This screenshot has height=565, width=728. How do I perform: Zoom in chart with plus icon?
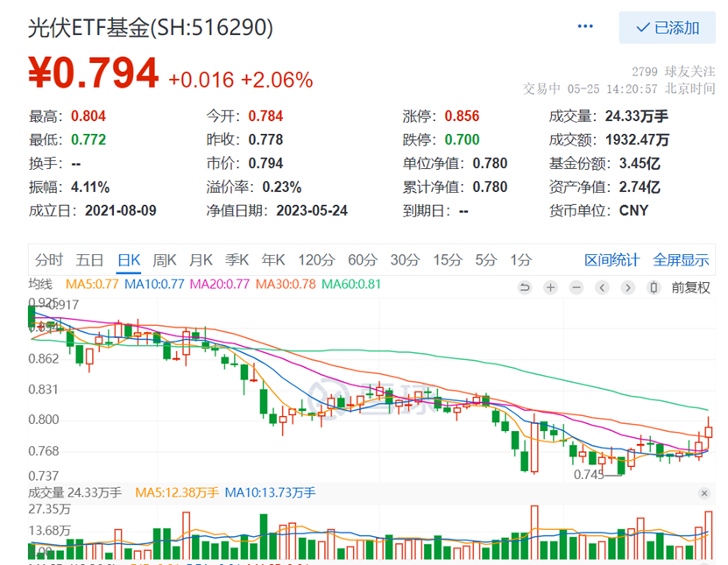551,288
